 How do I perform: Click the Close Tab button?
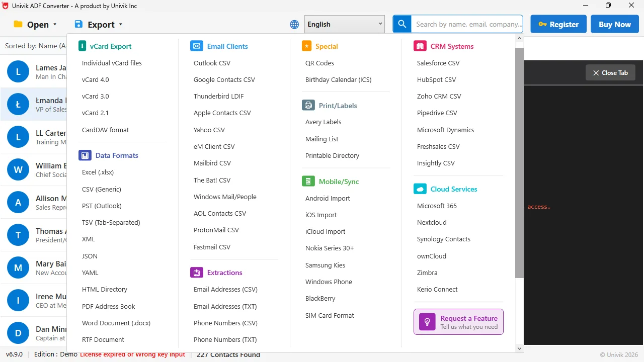click(610, 73)
